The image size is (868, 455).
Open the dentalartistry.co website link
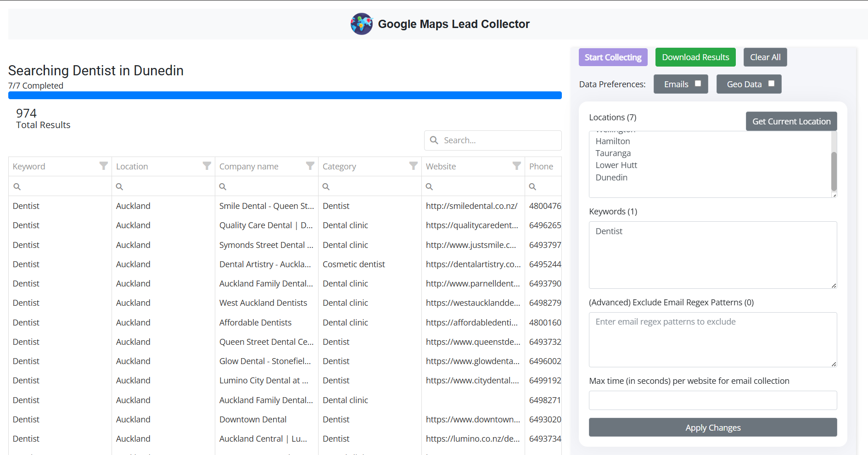(x=473, y=264)
